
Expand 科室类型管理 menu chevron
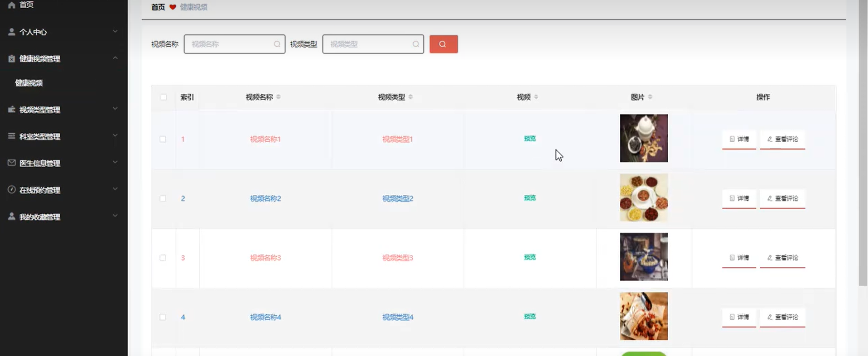[x=115, y=135]
